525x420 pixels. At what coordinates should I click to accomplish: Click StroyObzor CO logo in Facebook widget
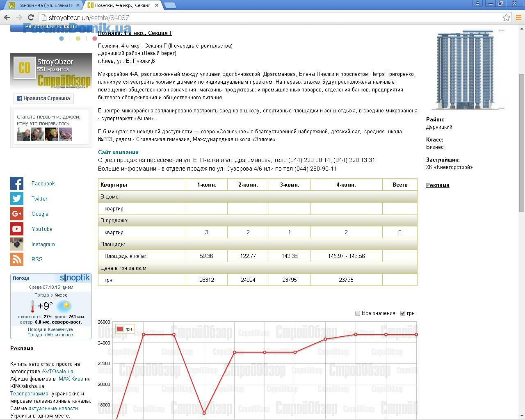pos(25,68)
